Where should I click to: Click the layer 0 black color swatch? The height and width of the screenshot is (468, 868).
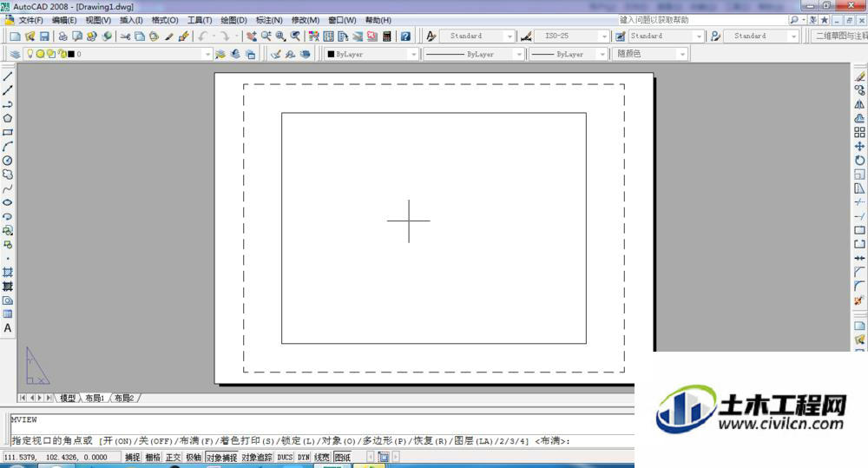tap(71, 54)
